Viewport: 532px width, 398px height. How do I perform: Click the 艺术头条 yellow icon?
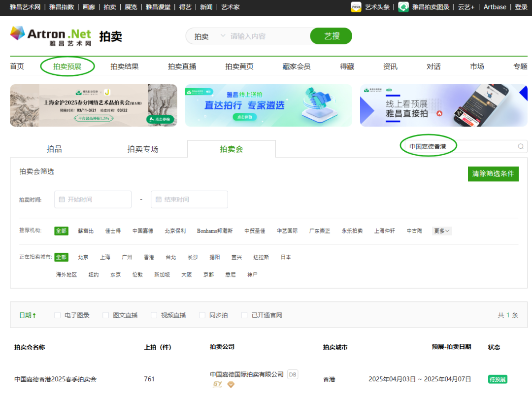[x=356, y=7]
